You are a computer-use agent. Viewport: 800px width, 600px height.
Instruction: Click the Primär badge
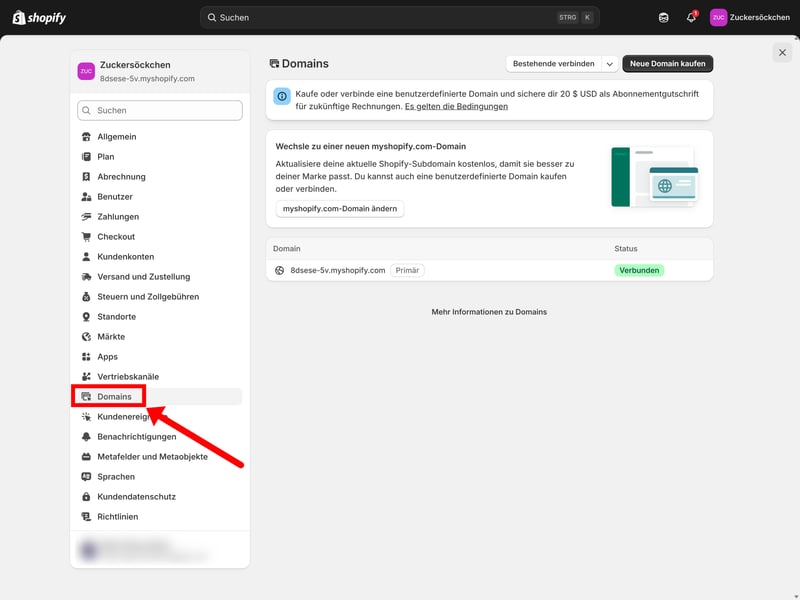point(407,270)
